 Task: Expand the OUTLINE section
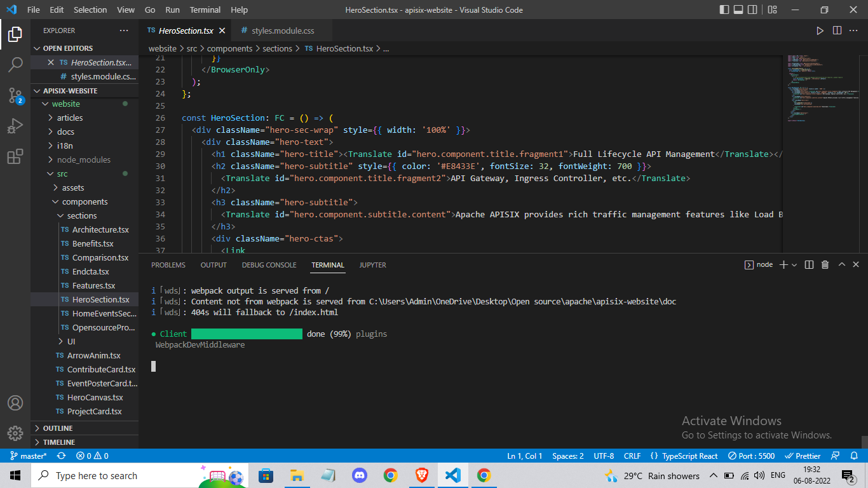[85, 428]
